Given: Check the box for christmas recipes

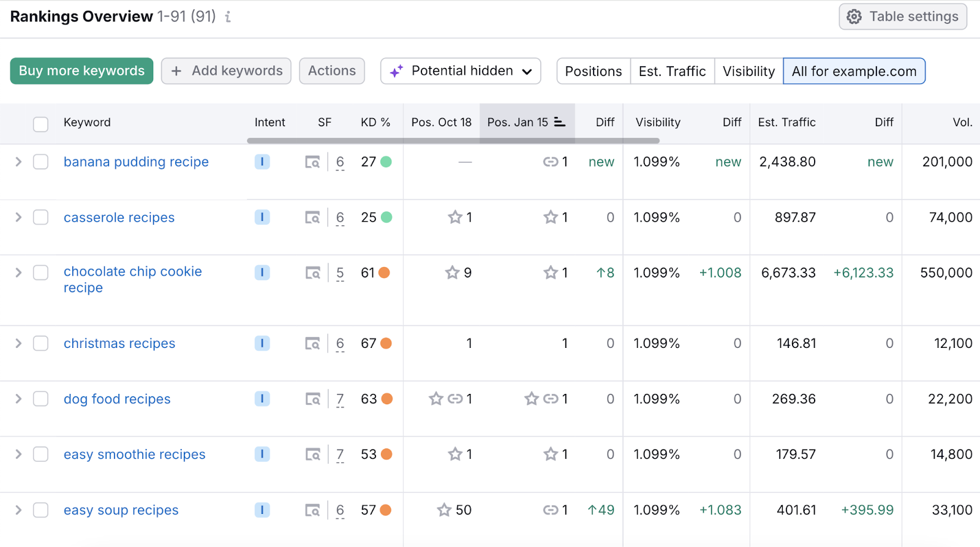Looking at the screenshot, I should [x=41, y=344].
